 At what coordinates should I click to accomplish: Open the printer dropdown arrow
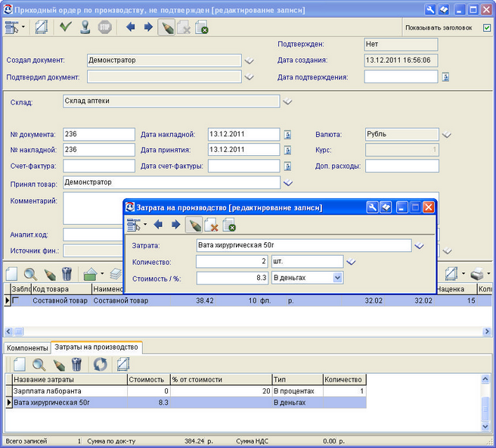pos(488,273)
